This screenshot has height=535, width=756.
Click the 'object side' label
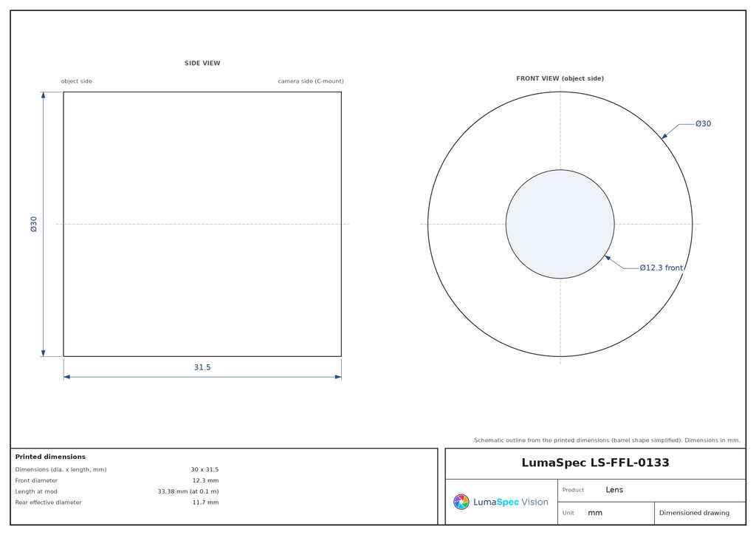76,81
